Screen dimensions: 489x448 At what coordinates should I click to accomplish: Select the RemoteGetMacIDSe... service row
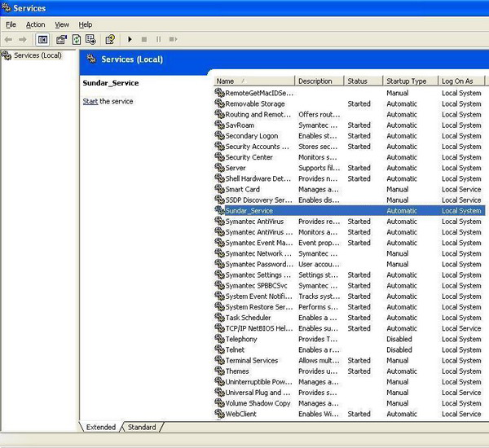tap(350, 93)
